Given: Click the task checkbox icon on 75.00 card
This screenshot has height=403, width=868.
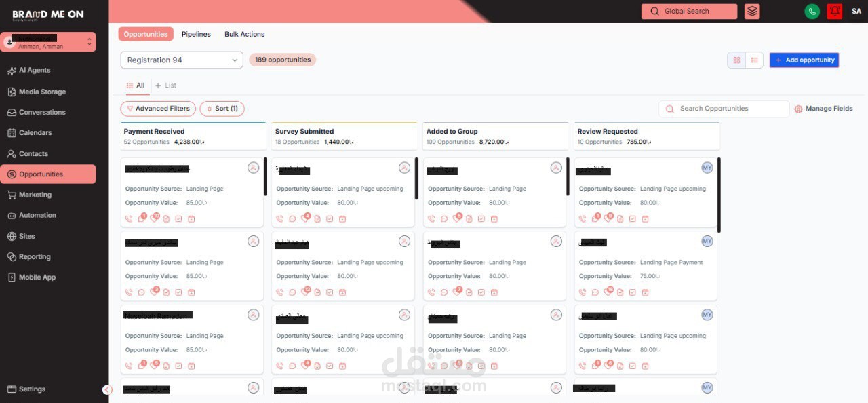Looking at the screenshot, I should pos(633,292).
